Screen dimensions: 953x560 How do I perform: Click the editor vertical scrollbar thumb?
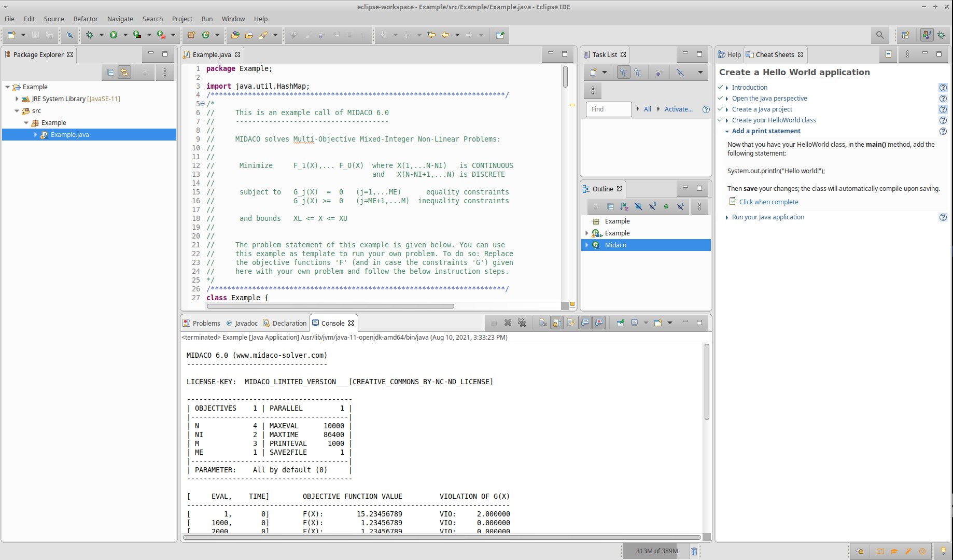(x=565, y=77)
